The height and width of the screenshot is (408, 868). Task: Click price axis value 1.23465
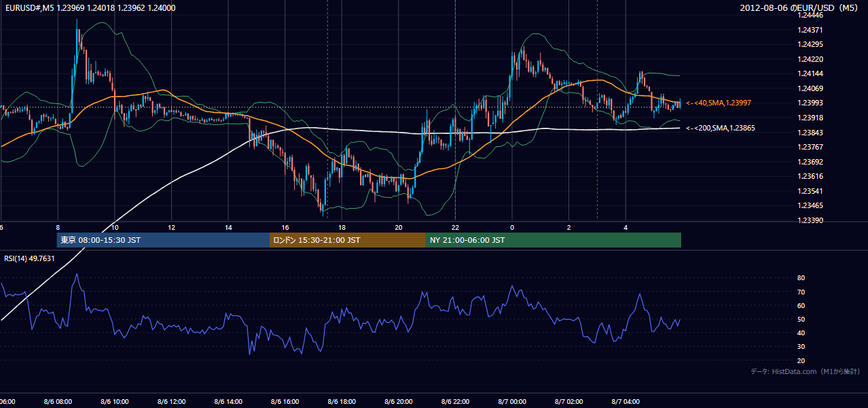click(x=810, y=205)
